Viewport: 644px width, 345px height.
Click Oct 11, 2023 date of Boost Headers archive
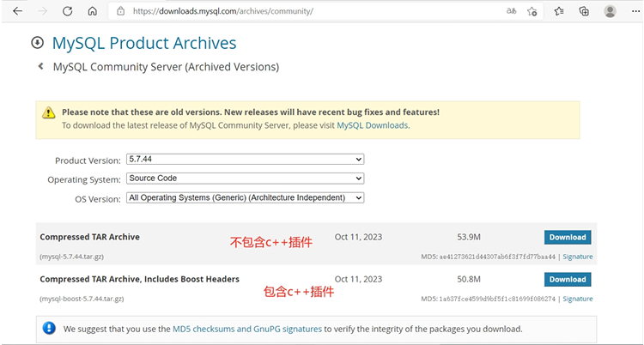[x=358, y=279]
